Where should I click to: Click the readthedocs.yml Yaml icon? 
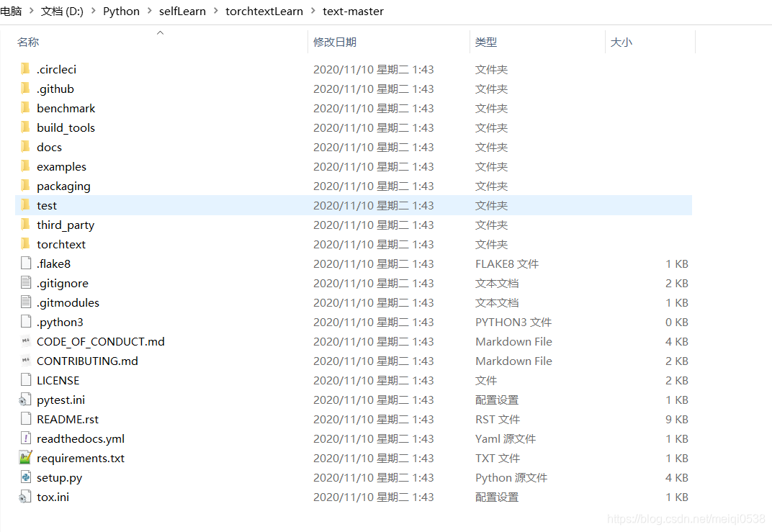pos(26,438)
